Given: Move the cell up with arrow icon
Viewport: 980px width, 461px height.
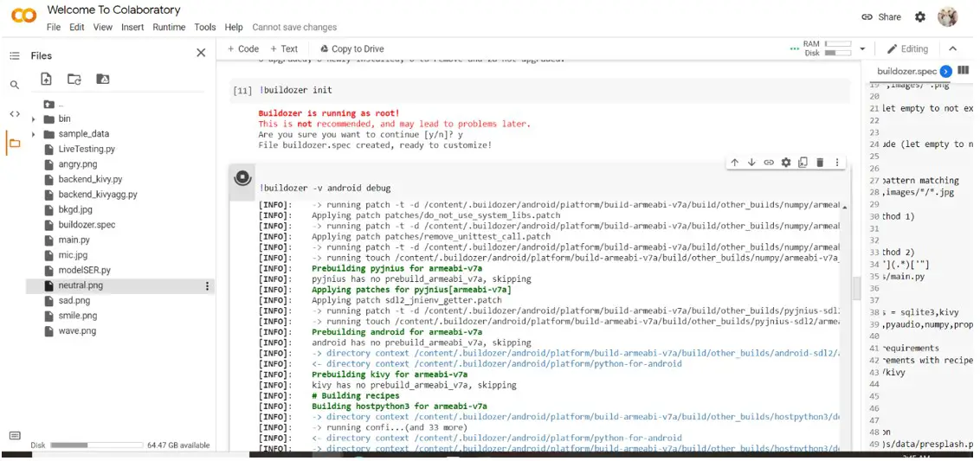Looking at the screenshot, I should [x=734, y=163].
